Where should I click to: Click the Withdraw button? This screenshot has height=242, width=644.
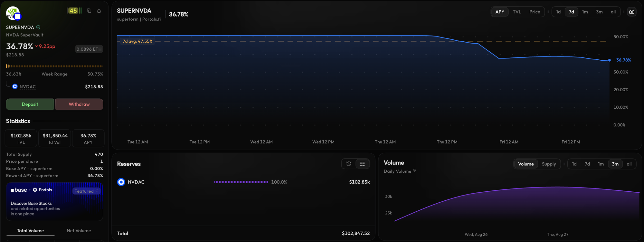coord(79,104)
